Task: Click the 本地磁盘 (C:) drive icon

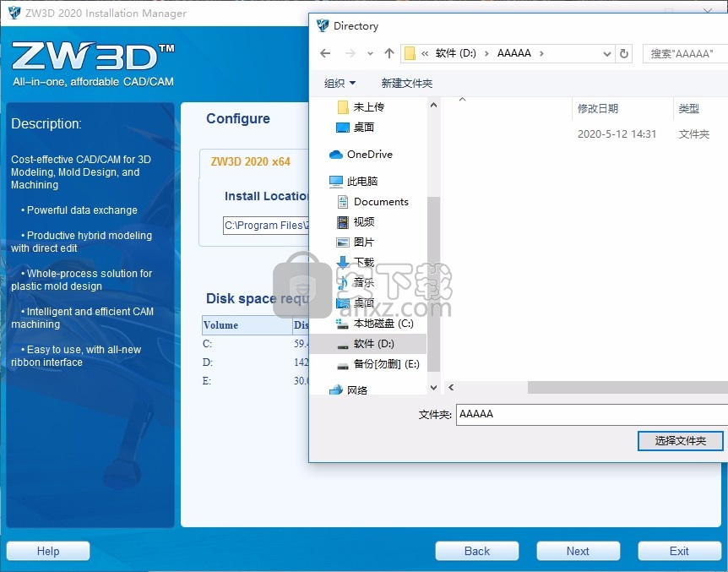Action: pos(343,324)
